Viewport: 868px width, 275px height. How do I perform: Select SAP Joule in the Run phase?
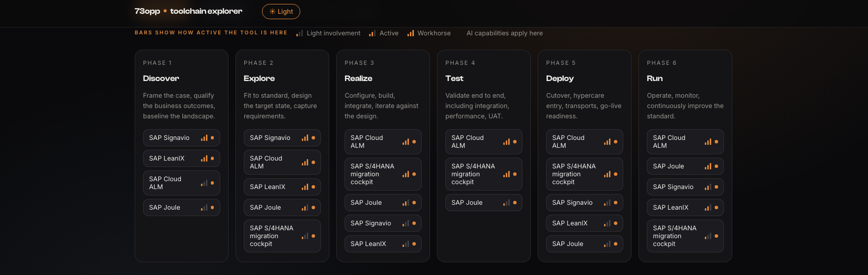(685, 166)
